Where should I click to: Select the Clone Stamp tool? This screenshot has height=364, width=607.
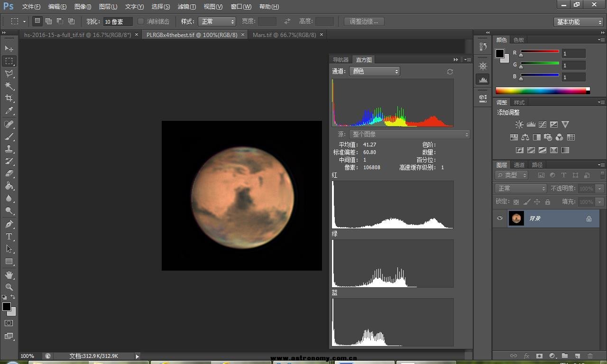pos(9,149)
